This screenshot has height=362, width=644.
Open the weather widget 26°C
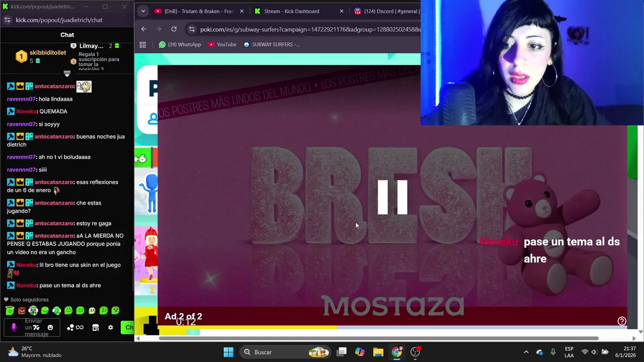(x=35, y=352)
